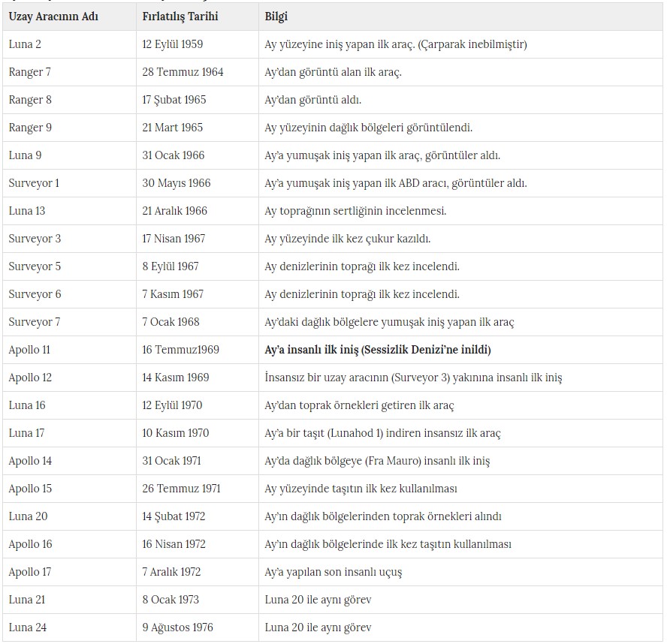Click the date '21 Mart 1965'
This screenshot has width=667, height=644.
pos(172,128)
